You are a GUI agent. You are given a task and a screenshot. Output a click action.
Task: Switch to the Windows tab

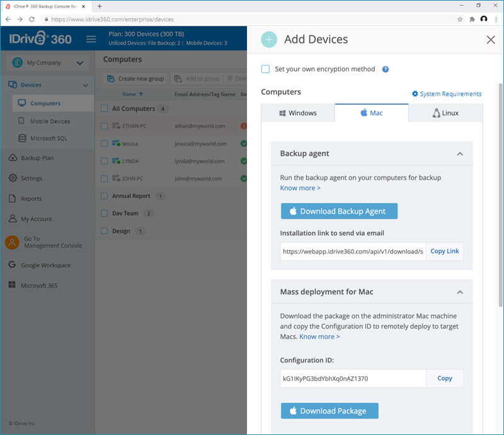298,113
